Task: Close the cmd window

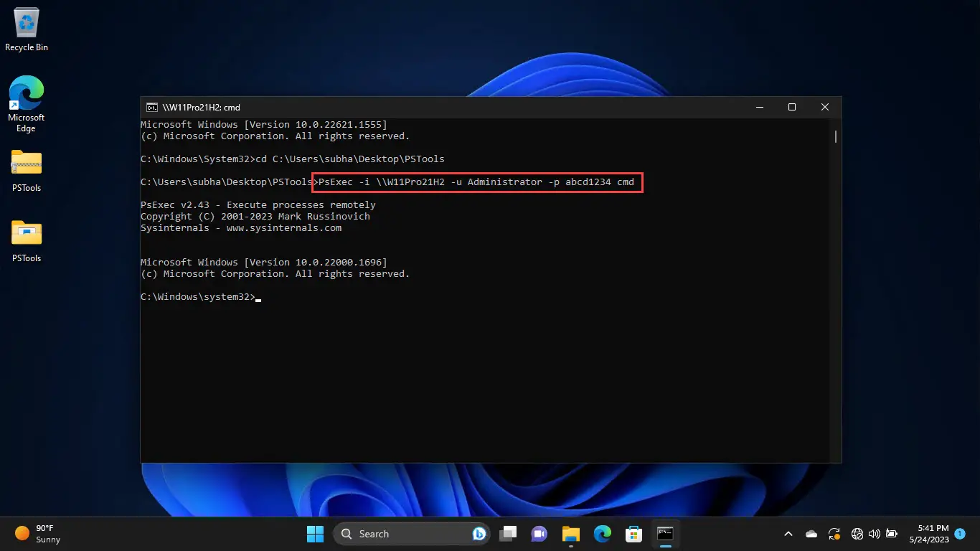Action: (x=825, y=108)
